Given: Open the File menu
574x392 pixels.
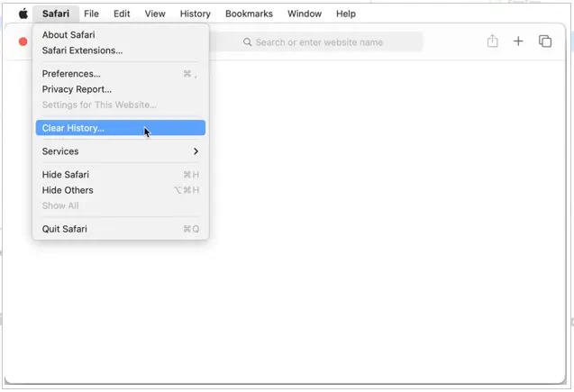Looking at the screenshot, I should pos(91,14).
